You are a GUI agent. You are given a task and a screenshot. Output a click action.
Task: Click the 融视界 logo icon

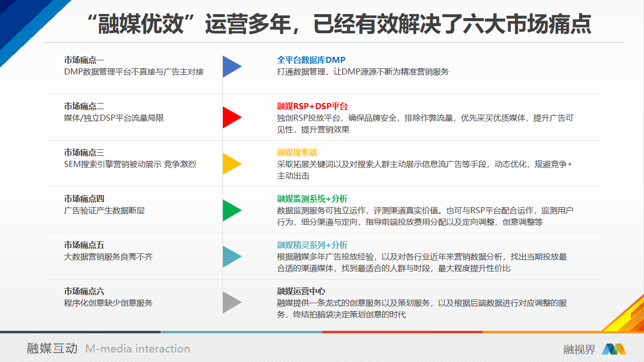(x=613, y=349)
